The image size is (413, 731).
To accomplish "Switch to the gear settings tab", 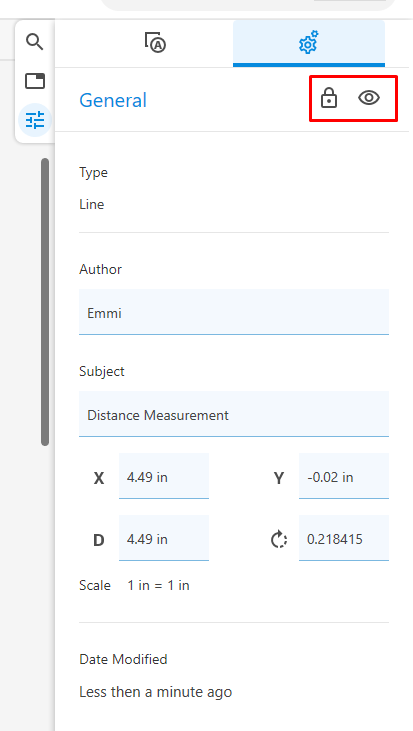I will point(309,43).
